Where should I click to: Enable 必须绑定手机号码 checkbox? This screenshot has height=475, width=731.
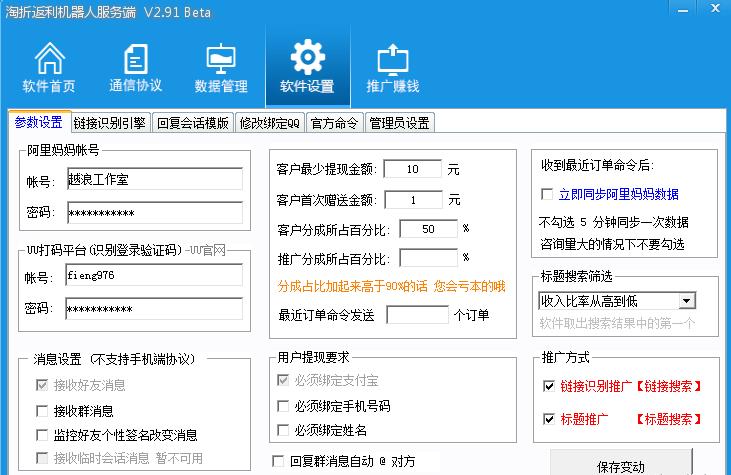pos(284,406)
